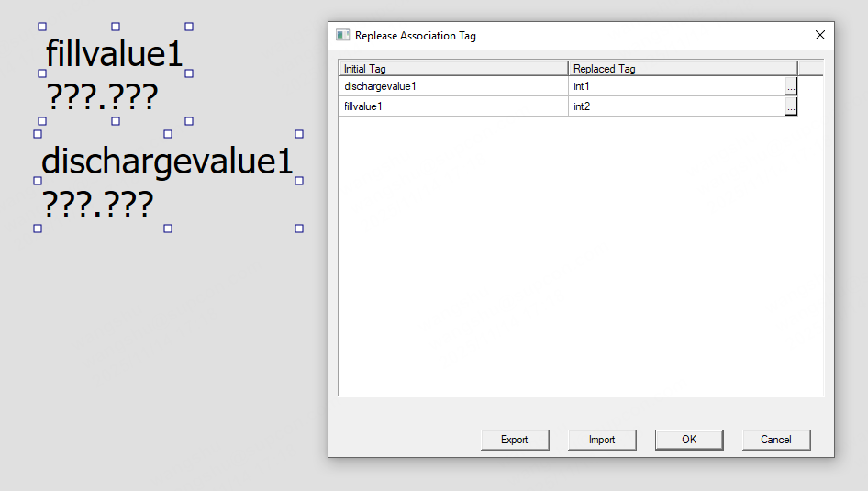The image size is (868, 491).
Task: Close the Replease Association Tag dialog
Action: 819,36
